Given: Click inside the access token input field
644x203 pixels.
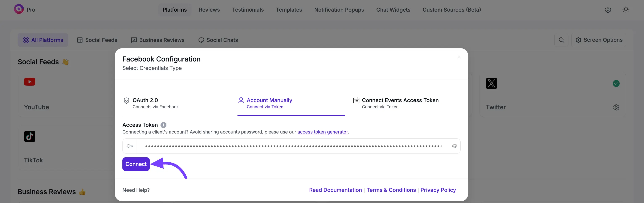Looking at the screenshot, I should 288,146.
